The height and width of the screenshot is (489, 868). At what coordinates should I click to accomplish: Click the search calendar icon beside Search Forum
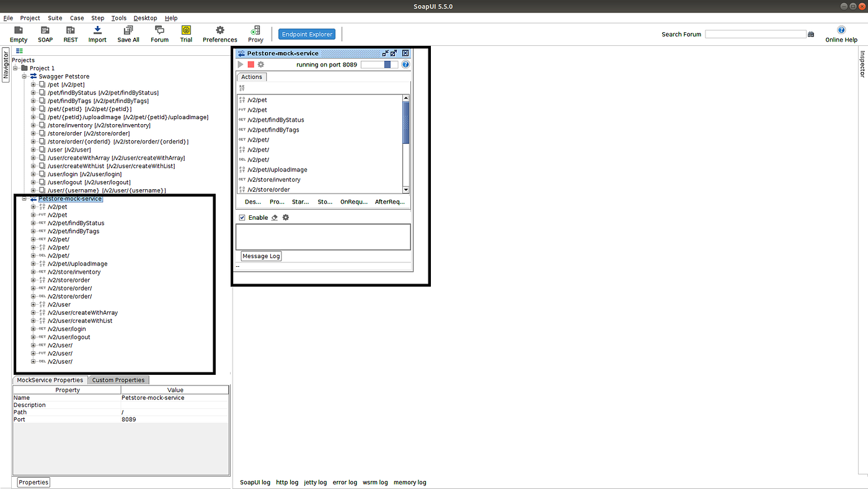(x=811, y=35)
